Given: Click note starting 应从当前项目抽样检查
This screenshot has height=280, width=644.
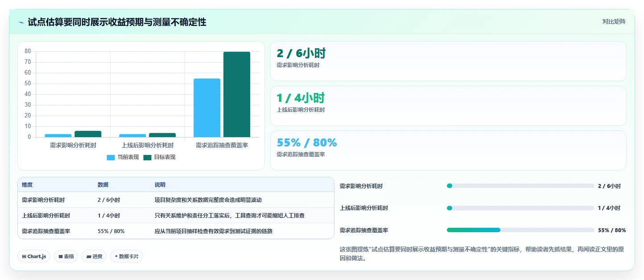Looking at the screenshot, I should click(x=214, y=231).
